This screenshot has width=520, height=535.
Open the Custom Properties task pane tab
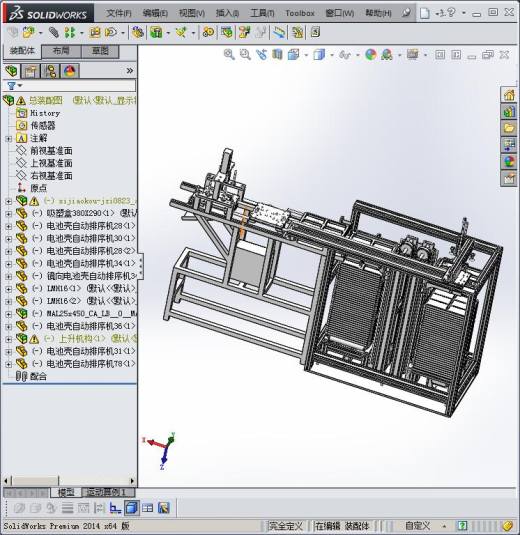tap(509, 178)
